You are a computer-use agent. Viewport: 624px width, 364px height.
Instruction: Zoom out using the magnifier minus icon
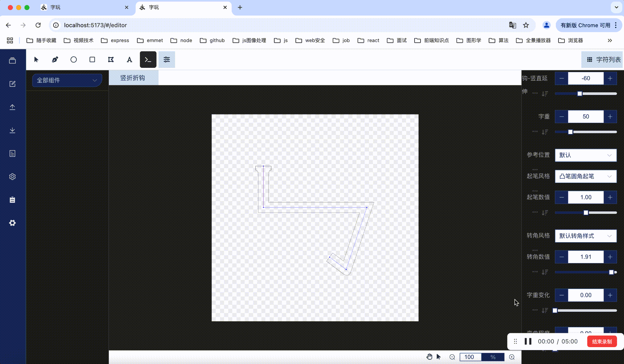452,357
